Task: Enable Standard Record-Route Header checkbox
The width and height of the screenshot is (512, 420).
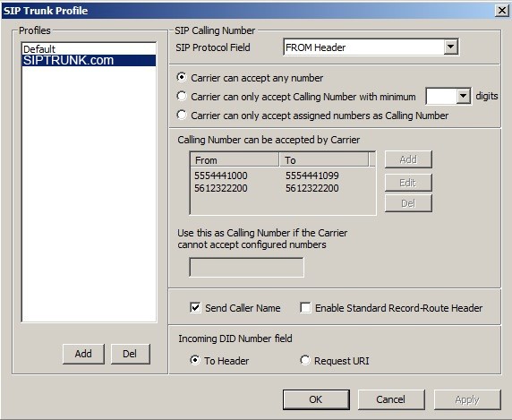Action: tap(305, 308)
